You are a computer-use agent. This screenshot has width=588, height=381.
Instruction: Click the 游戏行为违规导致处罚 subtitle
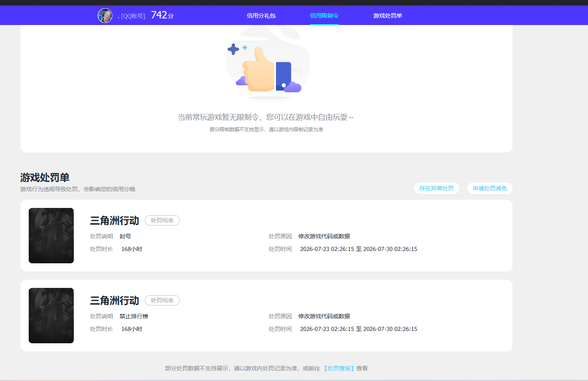(x=78, y=189)
